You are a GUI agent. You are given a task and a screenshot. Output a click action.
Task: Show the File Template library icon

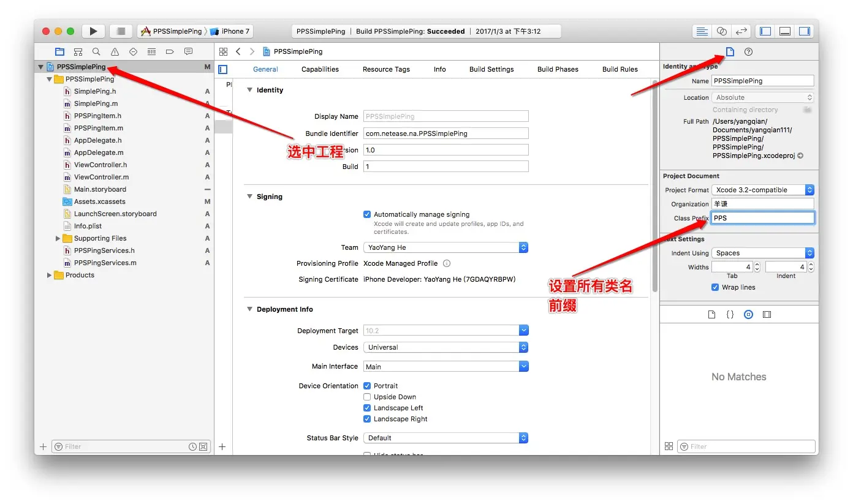(x=711, y=314)
